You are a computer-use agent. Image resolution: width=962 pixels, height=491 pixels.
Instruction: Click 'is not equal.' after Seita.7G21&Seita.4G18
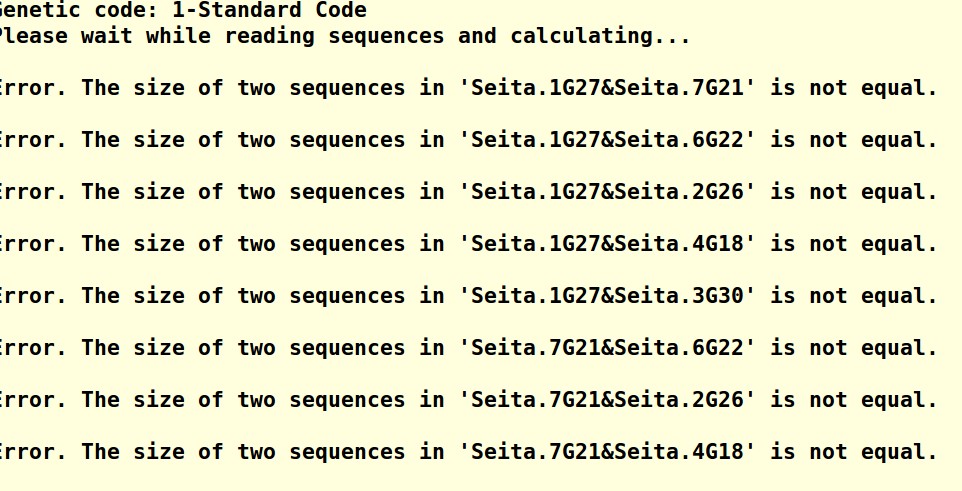[x=855, y=452]
